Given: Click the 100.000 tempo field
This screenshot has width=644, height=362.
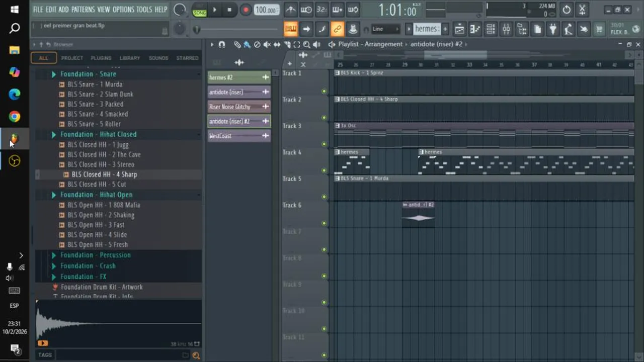Looking at the screenshot, I should point(267,10).
